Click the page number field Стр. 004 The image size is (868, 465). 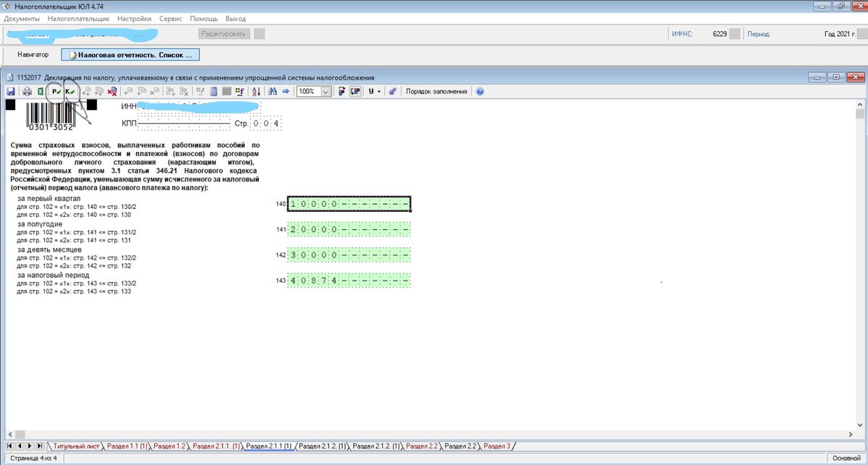265,123
